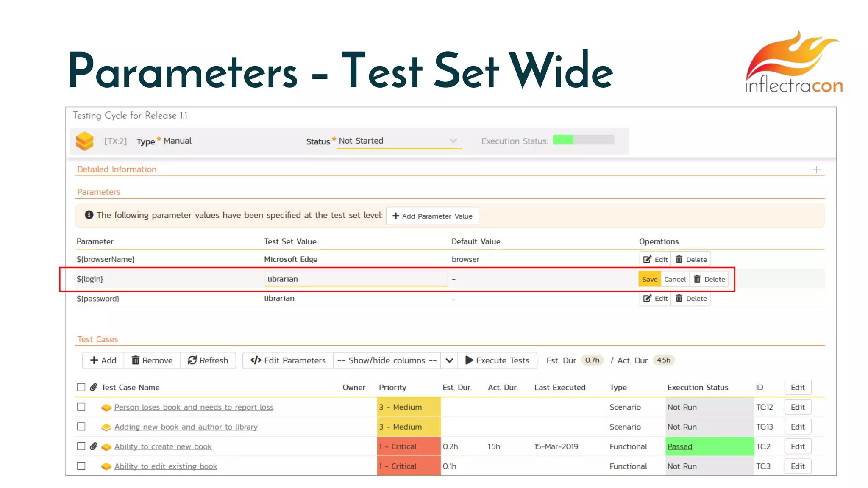Image resolution: width=868 pixels, height=488 pixels.
Task: Click the test case icon for Ability to create new book
Action: (x=106, y=447)
